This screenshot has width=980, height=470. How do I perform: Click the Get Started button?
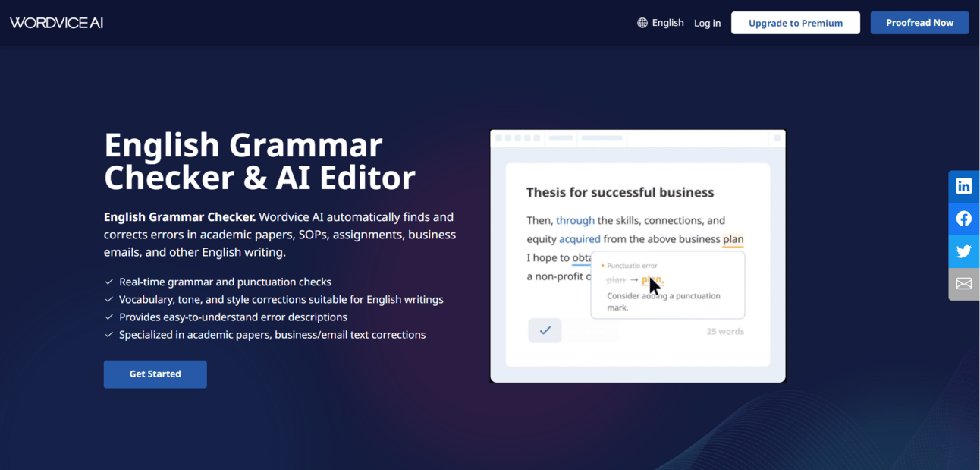coord(155,374)
